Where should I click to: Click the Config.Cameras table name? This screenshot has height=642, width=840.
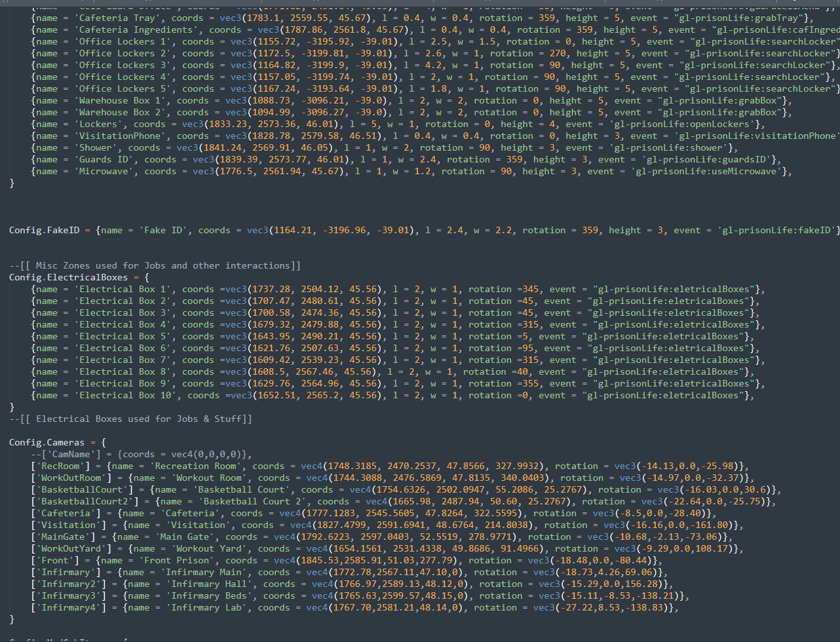coord(47,442)
